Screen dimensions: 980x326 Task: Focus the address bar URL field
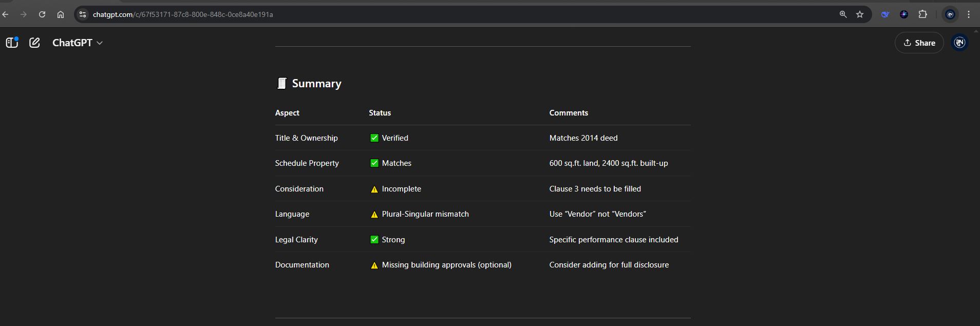(x=411, y=14)
